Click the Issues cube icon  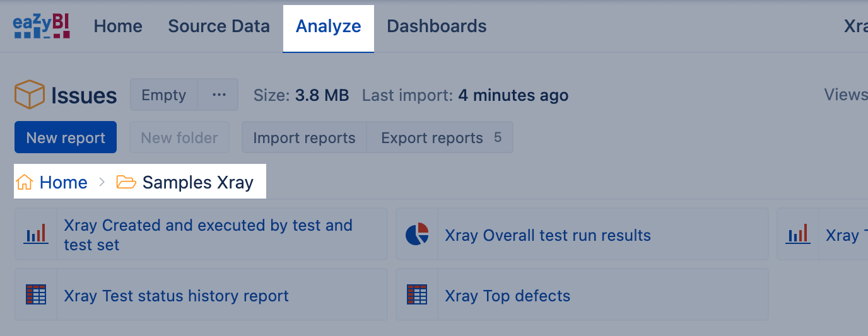pos(29,95)
